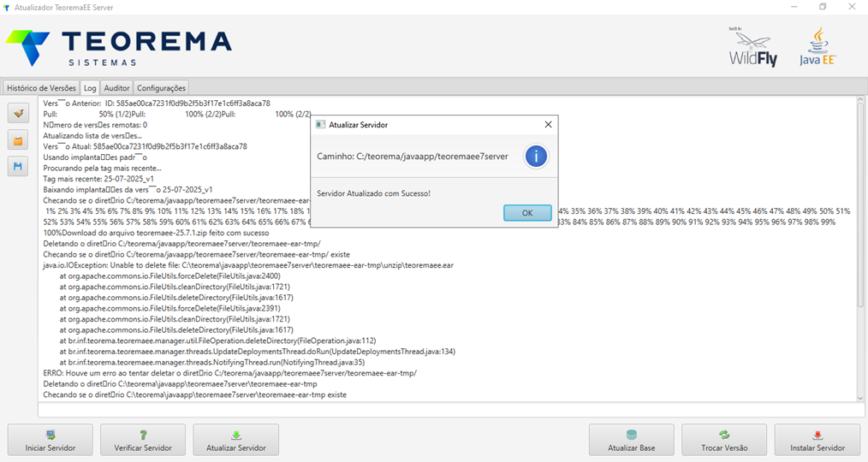Open the Configurações tab
This screenshot has width=868, height=462.
[161, 88]
